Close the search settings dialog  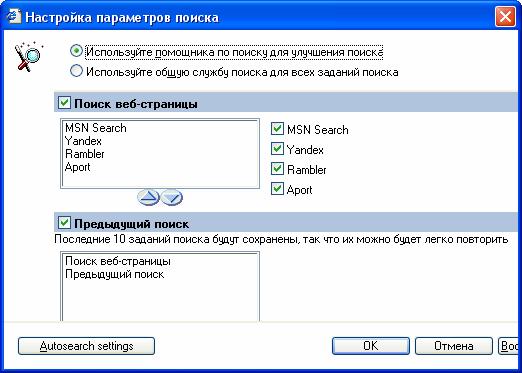[505, 16]
